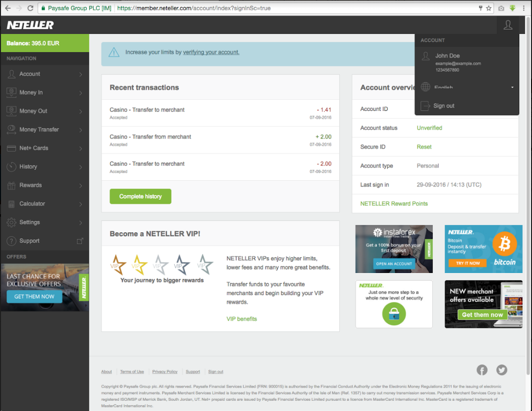This screenshot has width=532, height=411.
Task: Open the Casino transfer from merchant transaction
Action: 220,140
